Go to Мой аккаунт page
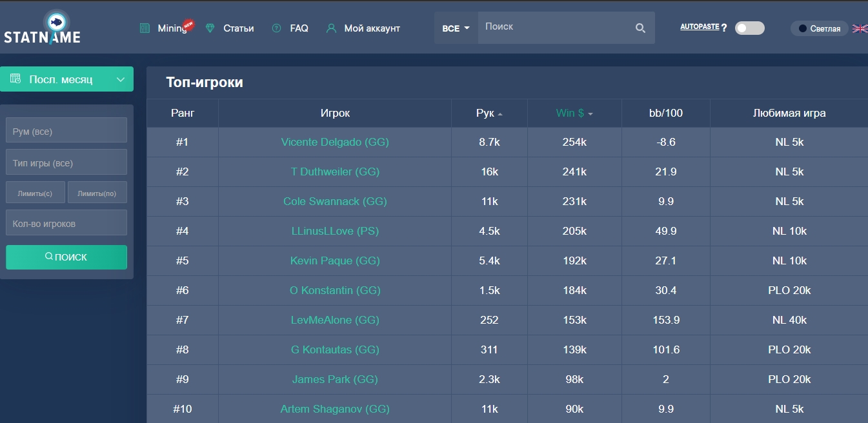This screenshot has height=423, width=868. point(372,28)
